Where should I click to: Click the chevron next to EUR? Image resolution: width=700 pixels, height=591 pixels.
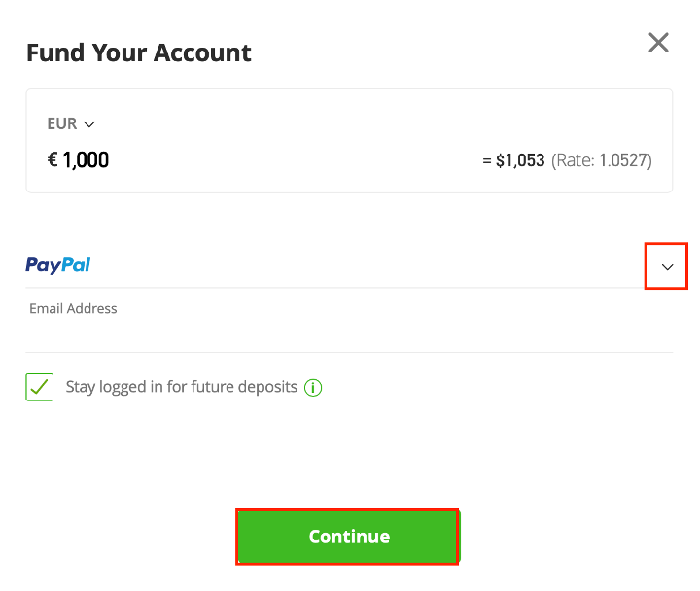pos(89,124)
